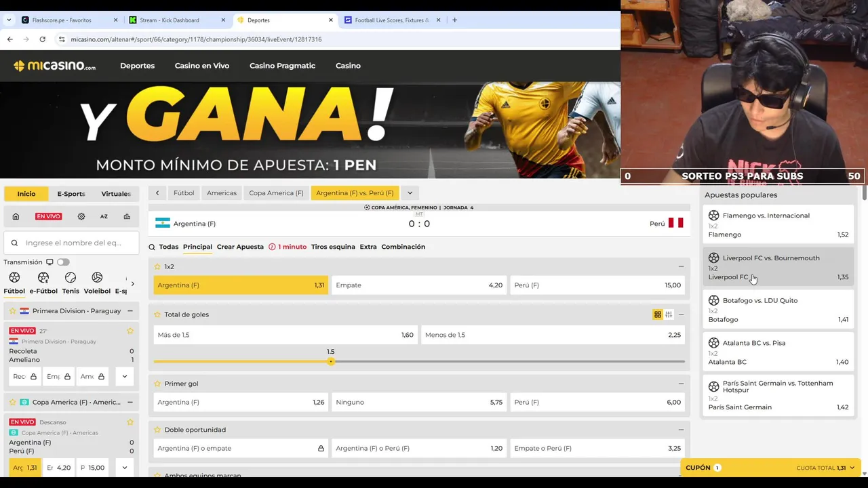Open the sidebar home icon
The height and width of the screenshot is (488, 868).
point(16,216)
